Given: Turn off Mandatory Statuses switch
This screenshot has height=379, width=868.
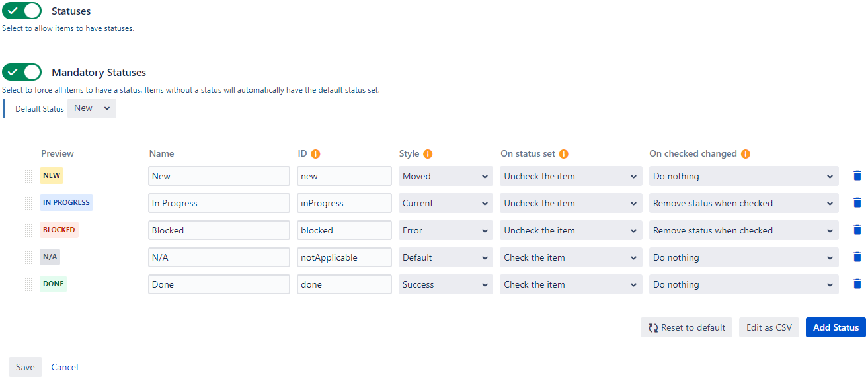Looking at the screenshot, I should (x=22, y=72).
